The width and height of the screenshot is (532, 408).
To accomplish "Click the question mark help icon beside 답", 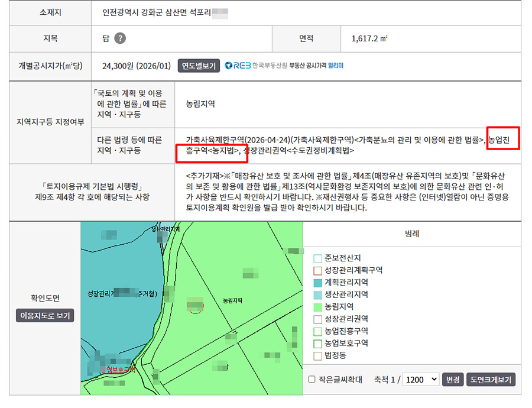I will 120,38.
